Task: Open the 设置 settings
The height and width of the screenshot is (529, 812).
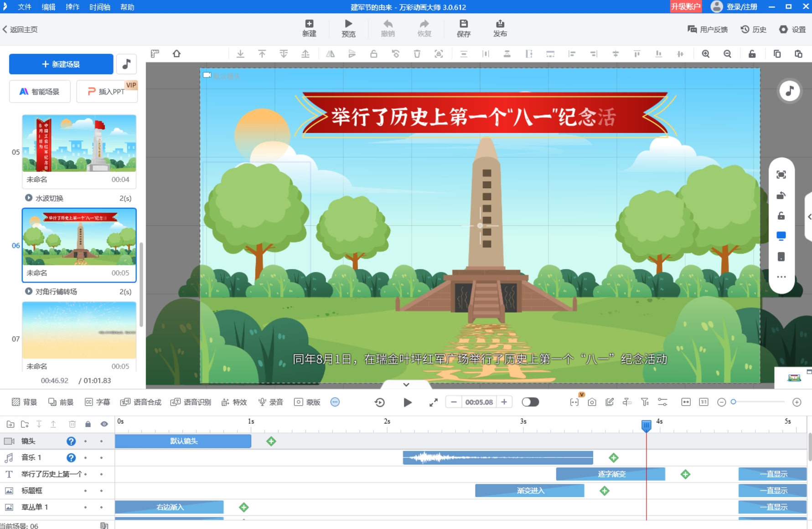Action: [792, 30]
